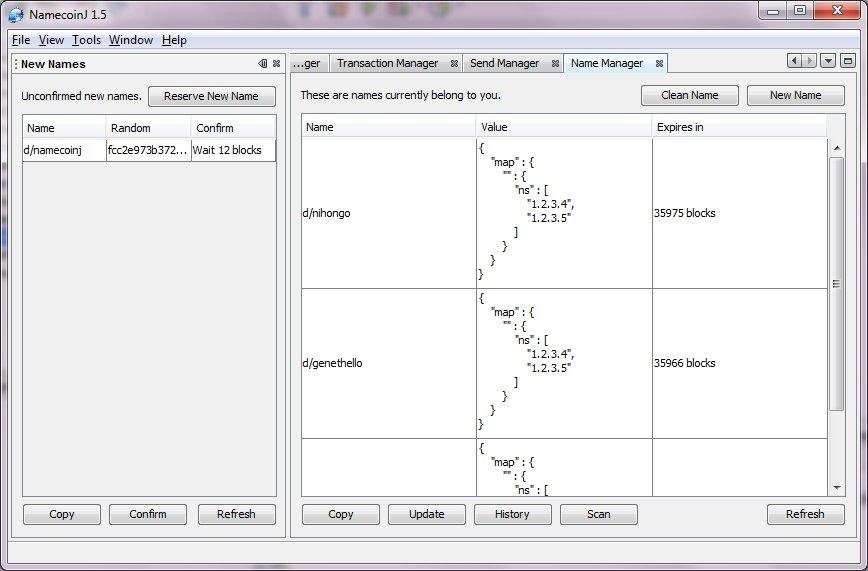The height and width of the screenshot is (571, 868).
Task: Open the Window menu
Action: point(131,40)
